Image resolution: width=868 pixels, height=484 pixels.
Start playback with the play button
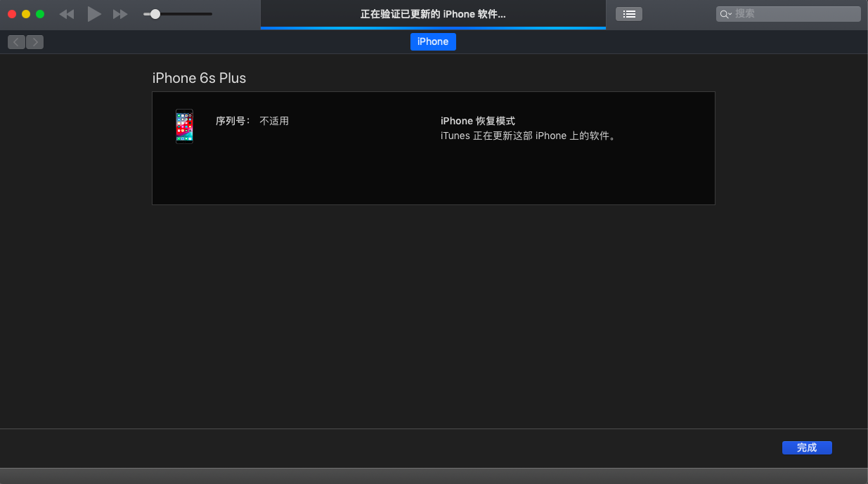[94, 14]
